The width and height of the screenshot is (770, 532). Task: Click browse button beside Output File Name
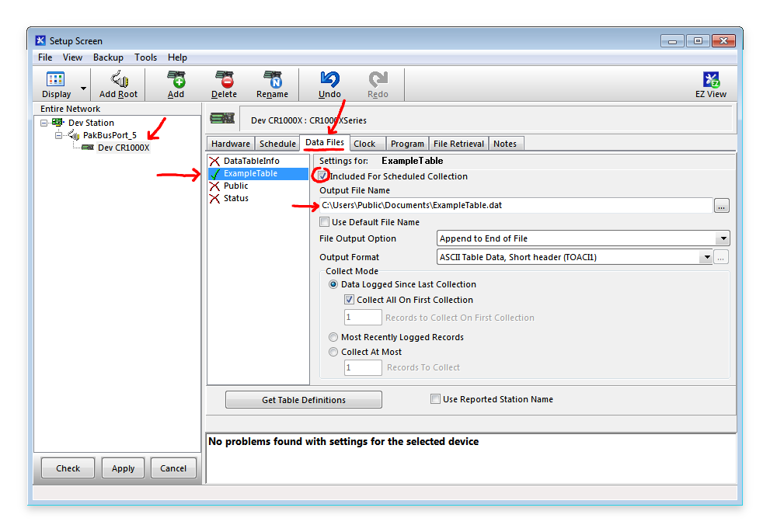pos(722,206)
